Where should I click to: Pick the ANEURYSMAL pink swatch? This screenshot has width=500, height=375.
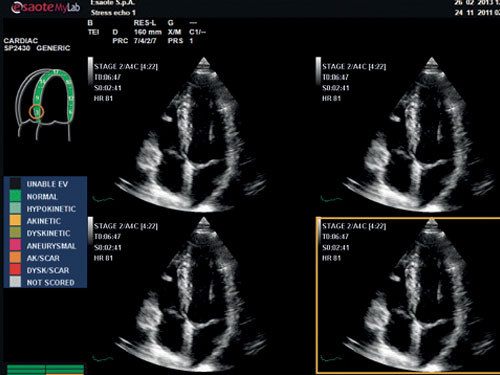(15, 245)
